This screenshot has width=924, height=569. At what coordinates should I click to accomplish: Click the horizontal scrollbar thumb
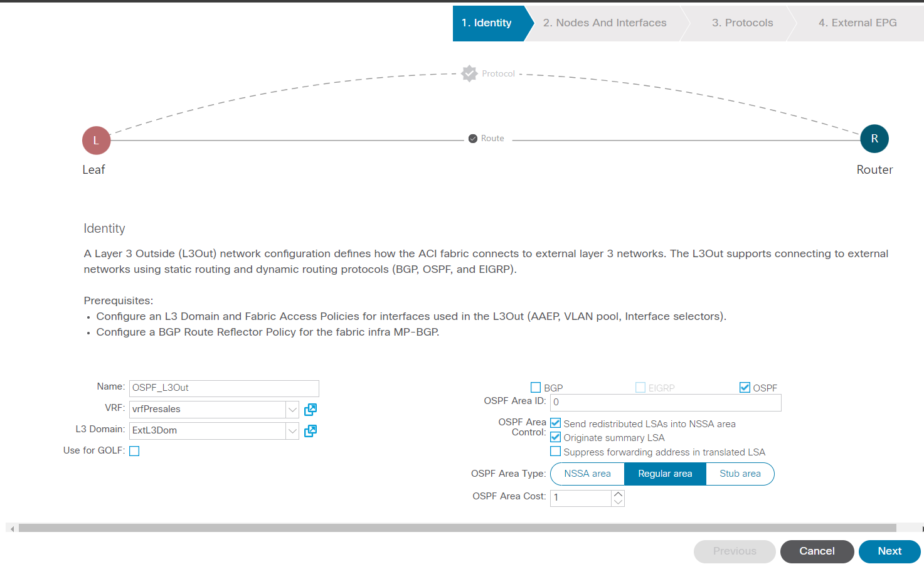pyautogui.click(x=457, y=528)
